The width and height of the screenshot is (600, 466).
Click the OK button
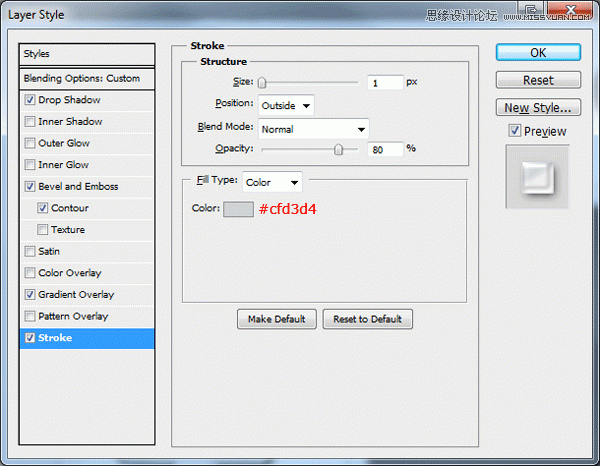538,52
